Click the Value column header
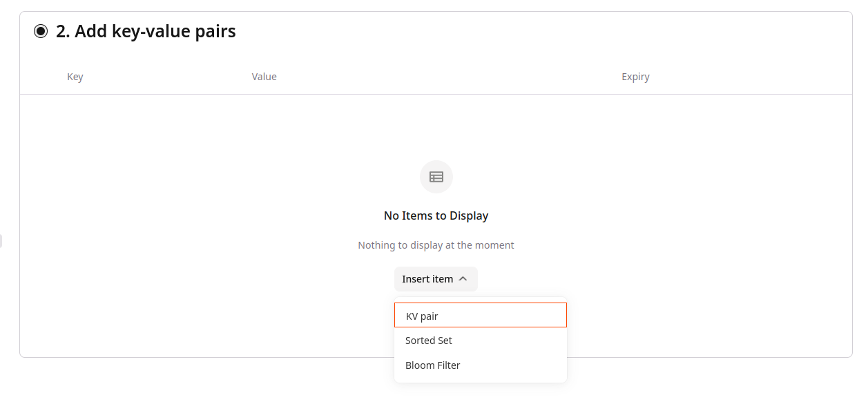The height and width of the screenshot is (402, 868). point(264,77)
